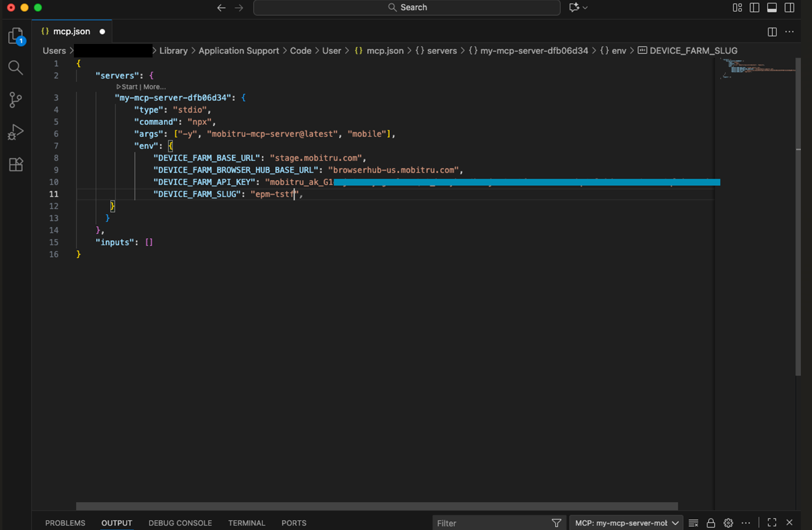The image size is (812, 530).
Task: Open the MCP output channel dropdown
Action: (626, 523)
